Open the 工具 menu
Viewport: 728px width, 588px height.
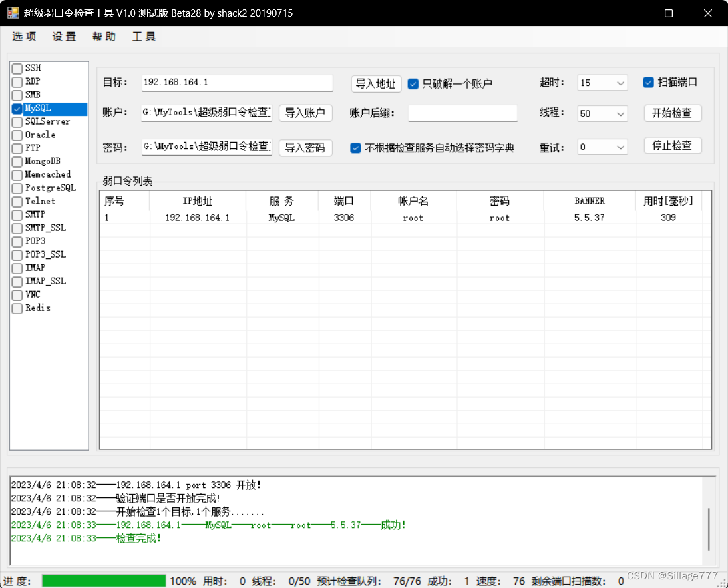144,37
